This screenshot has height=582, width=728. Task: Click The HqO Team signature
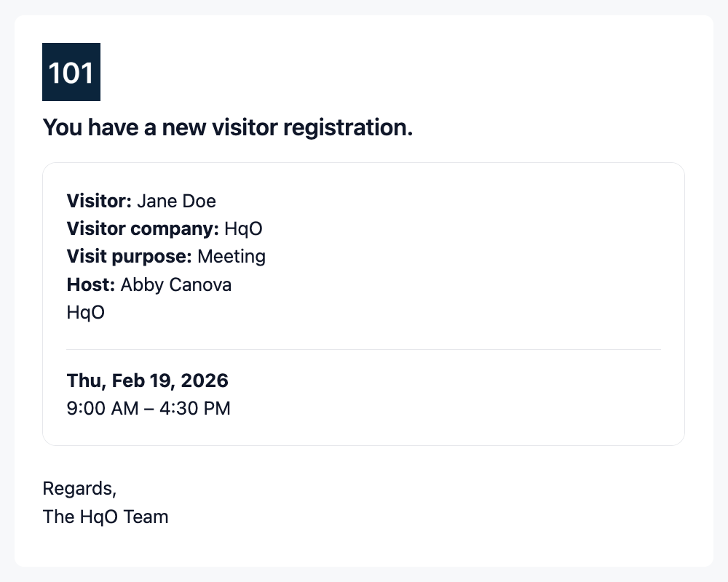coord(106,517)
